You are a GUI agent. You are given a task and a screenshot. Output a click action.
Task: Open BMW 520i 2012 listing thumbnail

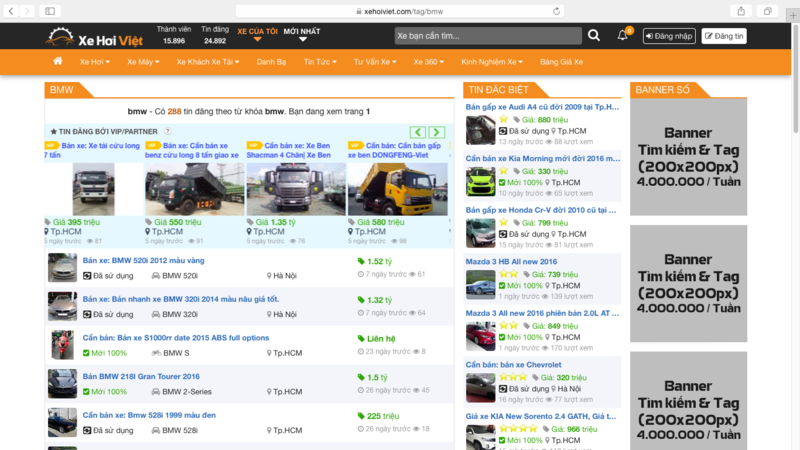[62, 267]
